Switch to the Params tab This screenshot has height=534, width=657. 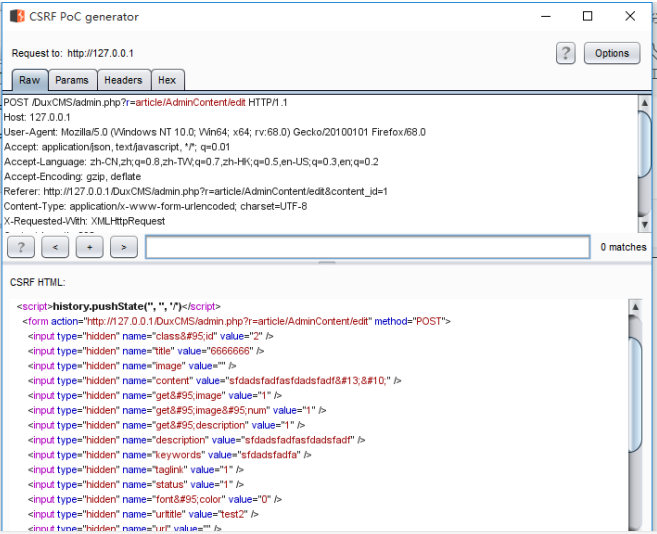pyautogui.click(x=72, y=80)
